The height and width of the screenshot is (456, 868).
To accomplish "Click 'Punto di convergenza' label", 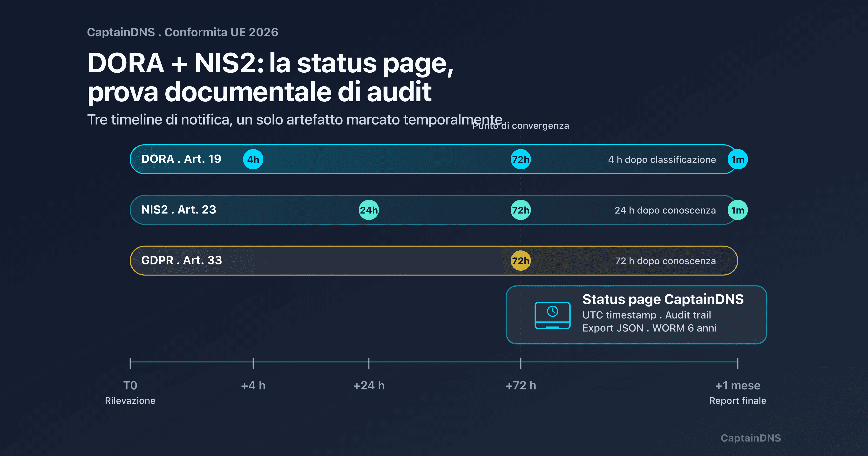I will coord(521,126).
